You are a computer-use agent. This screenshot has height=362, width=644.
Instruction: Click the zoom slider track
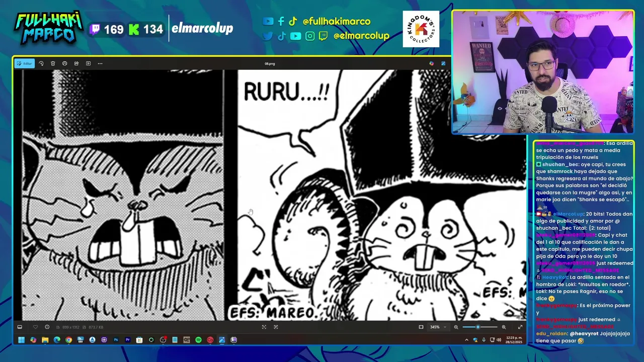coord(479,327)
